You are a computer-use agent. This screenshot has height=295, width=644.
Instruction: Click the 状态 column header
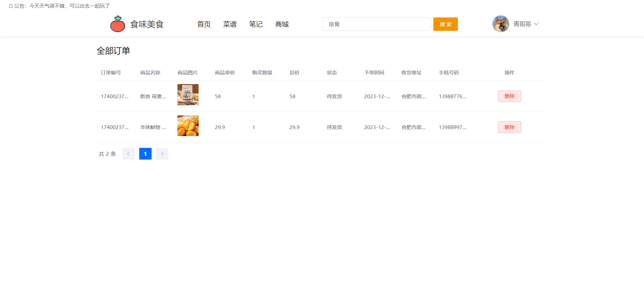(332, 73)
